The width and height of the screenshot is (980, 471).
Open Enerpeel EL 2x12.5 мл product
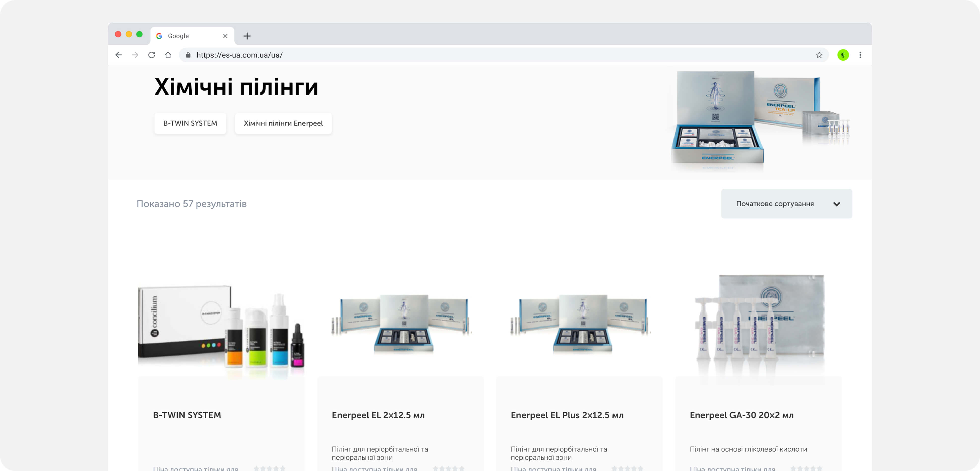click(x=378, y=415)
